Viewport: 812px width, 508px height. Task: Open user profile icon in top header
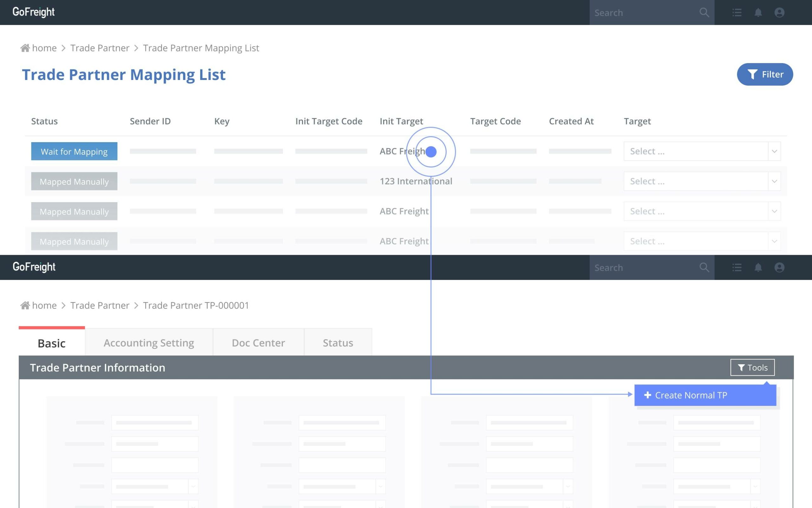click(x=779, y=13)
